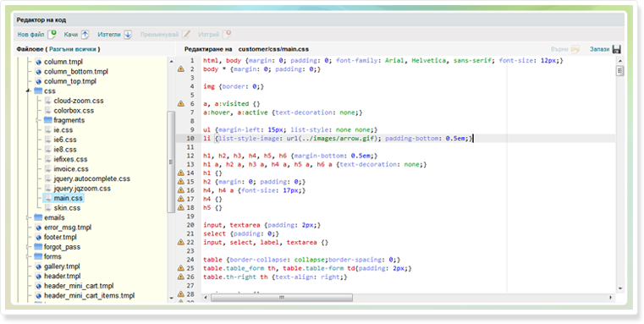644x324 pixels.
Task: Expand the forms folder node
Action: point(28,256)
